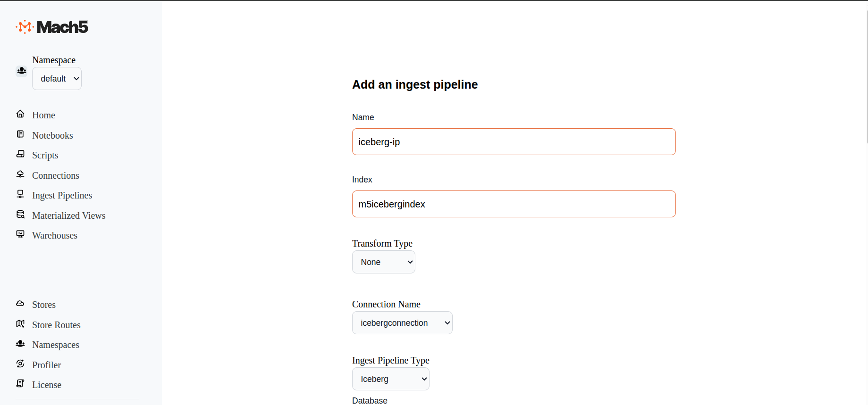Select the Store Routes icon
The width and height of the screenshot is (868, 405).
point(20,323)
